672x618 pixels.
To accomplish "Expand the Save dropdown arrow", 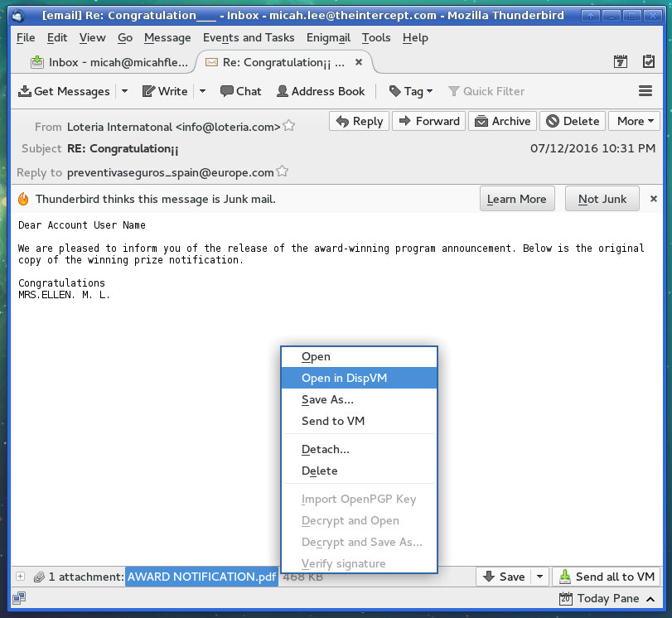I will (x=540, y=577).
